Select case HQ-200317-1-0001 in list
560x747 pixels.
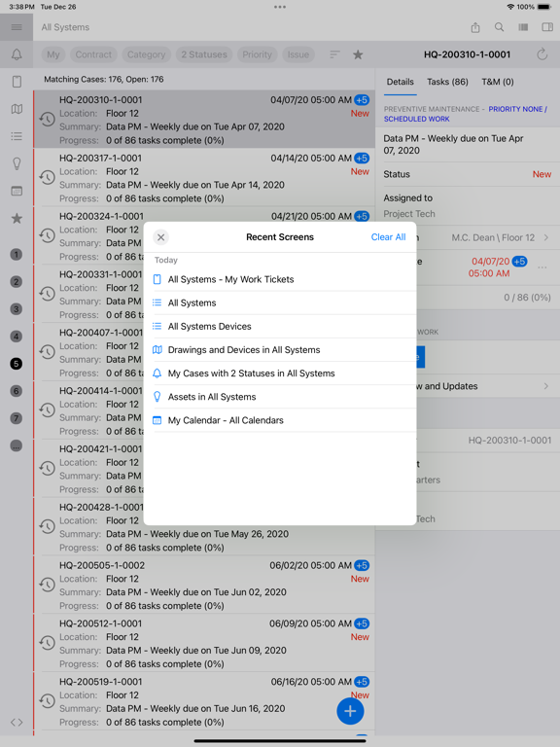point(204,178)
